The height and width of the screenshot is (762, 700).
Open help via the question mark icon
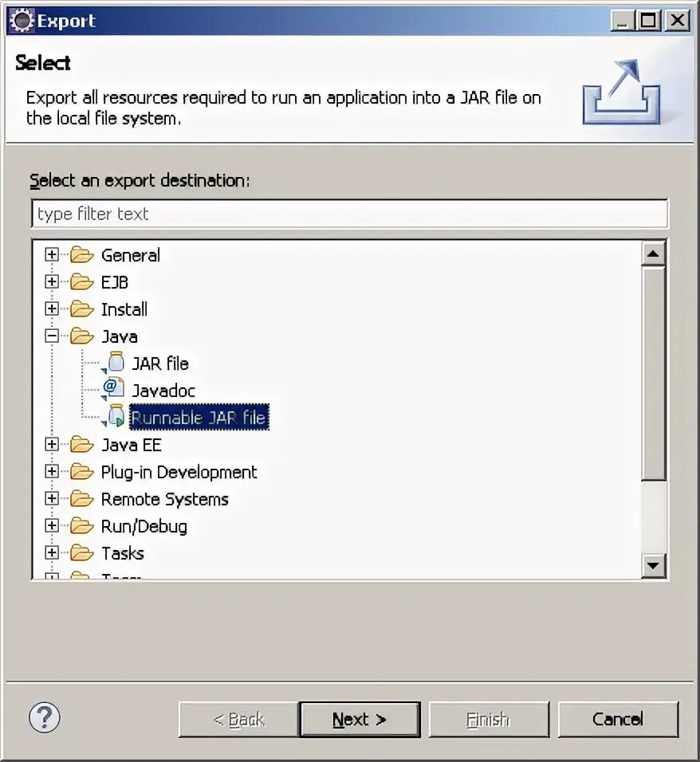[45, 717]
